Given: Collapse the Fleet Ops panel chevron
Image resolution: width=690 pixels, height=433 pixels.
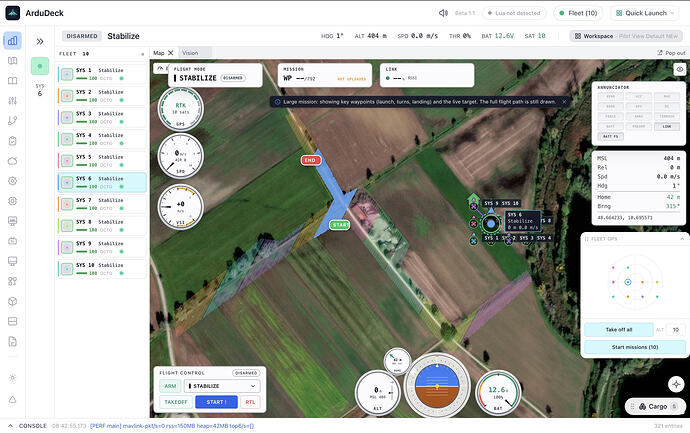Looking at the screenshot, I should (682, 239).
